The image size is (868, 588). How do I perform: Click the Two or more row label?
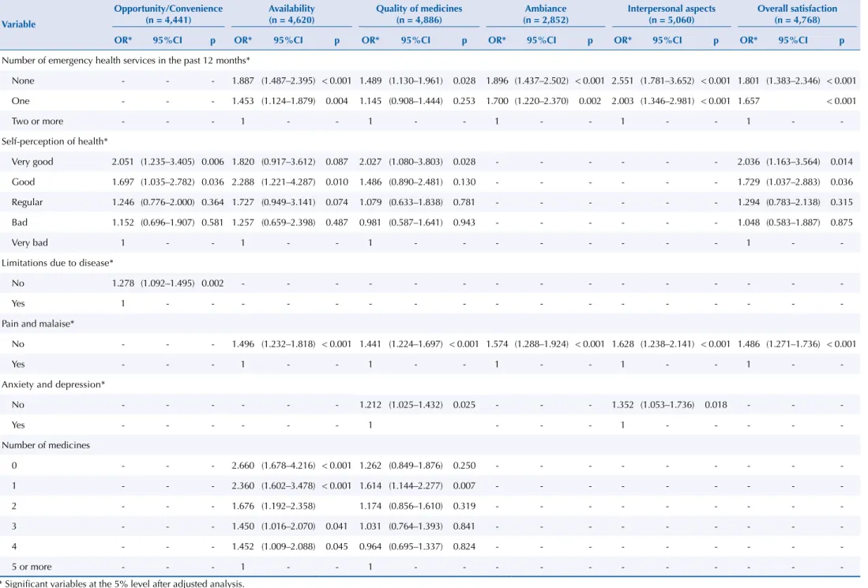[37, 121]
